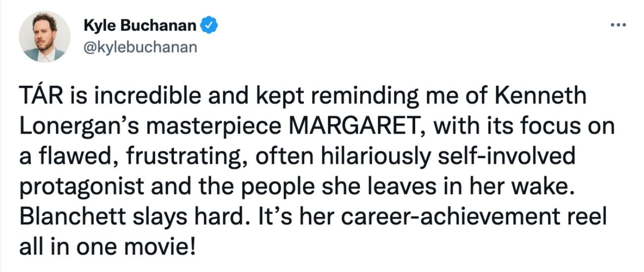Open Kyle Buchanan's profile picture
Image resolution: width=644 pixels, height=272 pixels.
coord(45,37)
